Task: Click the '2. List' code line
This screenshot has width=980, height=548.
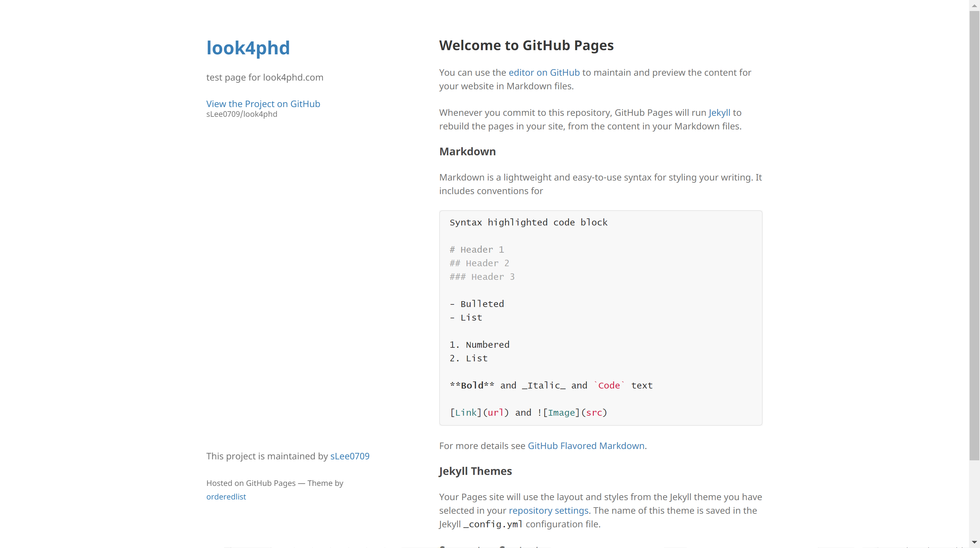Action: pos(468,358)
